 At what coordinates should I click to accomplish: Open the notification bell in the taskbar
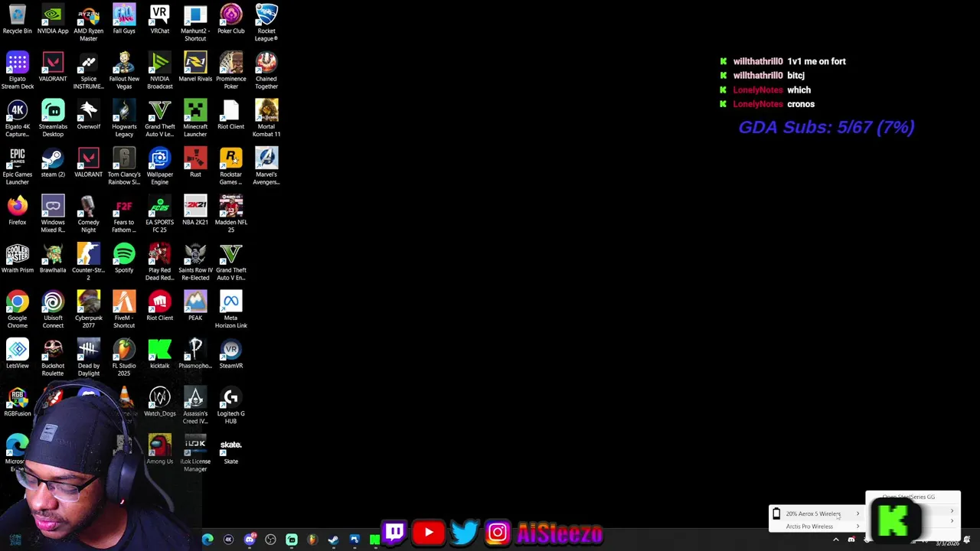click(966, 540)
